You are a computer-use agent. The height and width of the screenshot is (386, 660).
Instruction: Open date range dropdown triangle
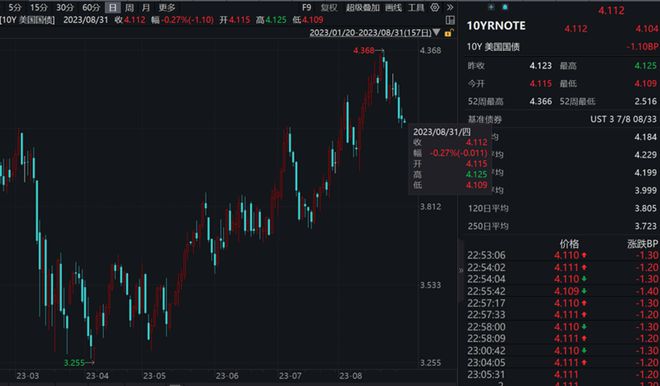tap(436, 32)
